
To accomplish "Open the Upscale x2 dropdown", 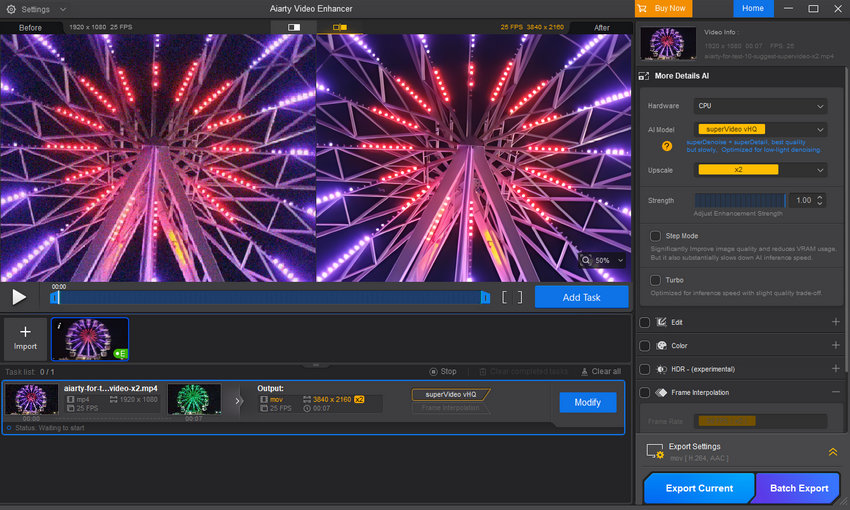I will [760, 170].
